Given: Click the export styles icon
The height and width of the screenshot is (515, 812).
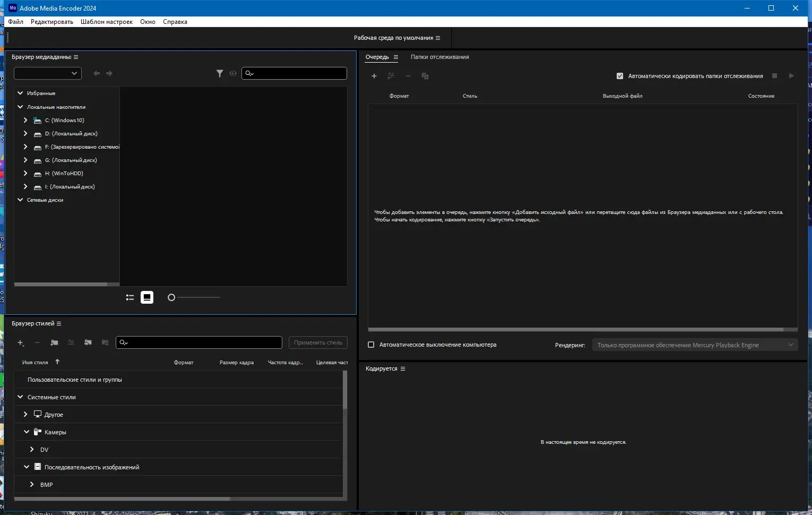Looking at the screenshot, I should point(105,343).
